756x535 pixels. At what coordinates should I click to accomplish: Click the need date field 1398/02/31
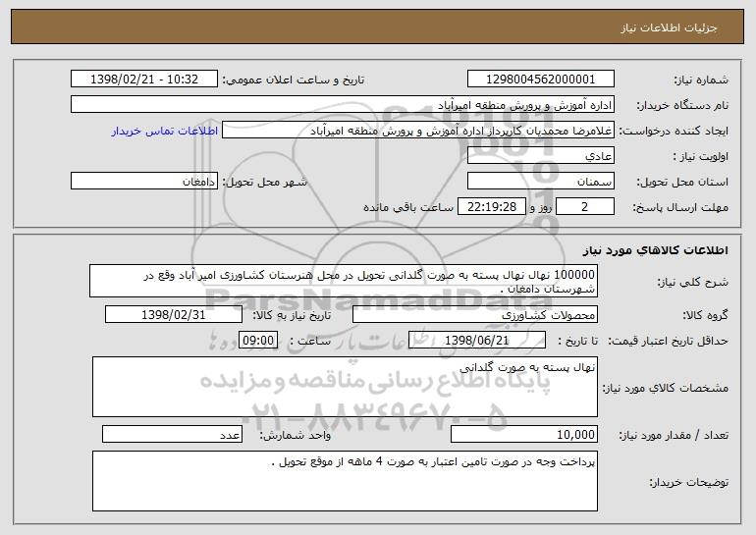click(x=174, y=315)
